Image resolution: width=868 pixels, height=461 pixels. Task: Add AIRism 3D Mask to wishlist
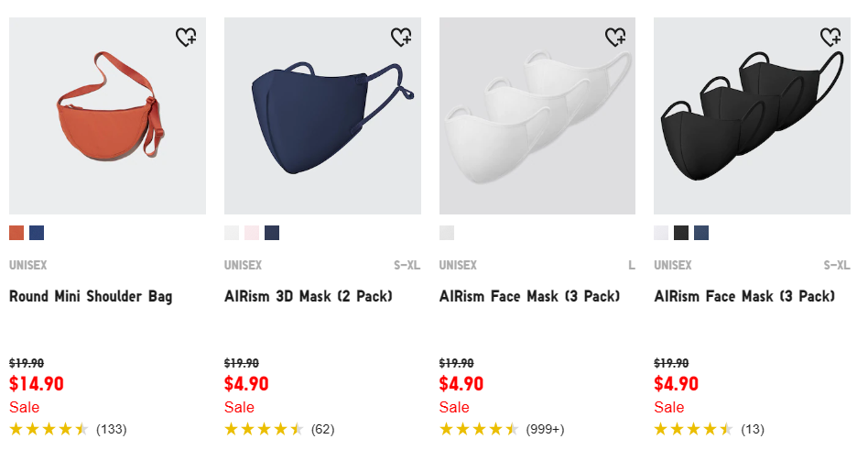click(x=401, y=38)
